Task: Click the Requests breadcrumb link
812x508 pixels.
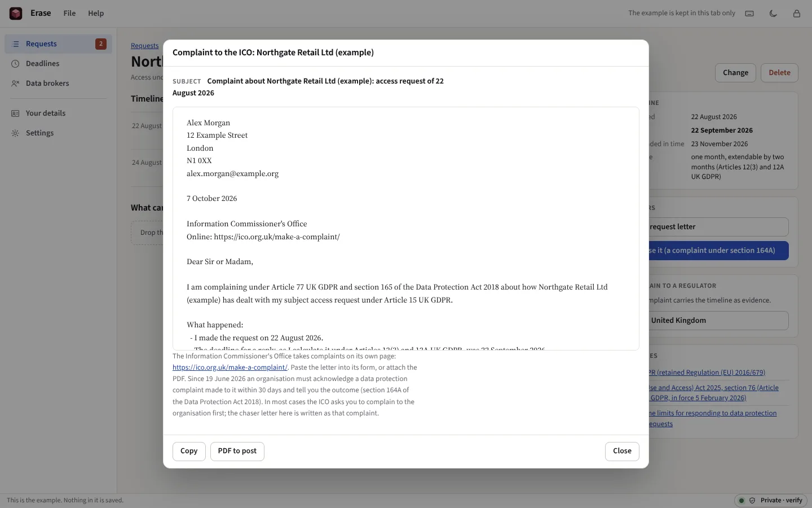Action: [145, 46]
